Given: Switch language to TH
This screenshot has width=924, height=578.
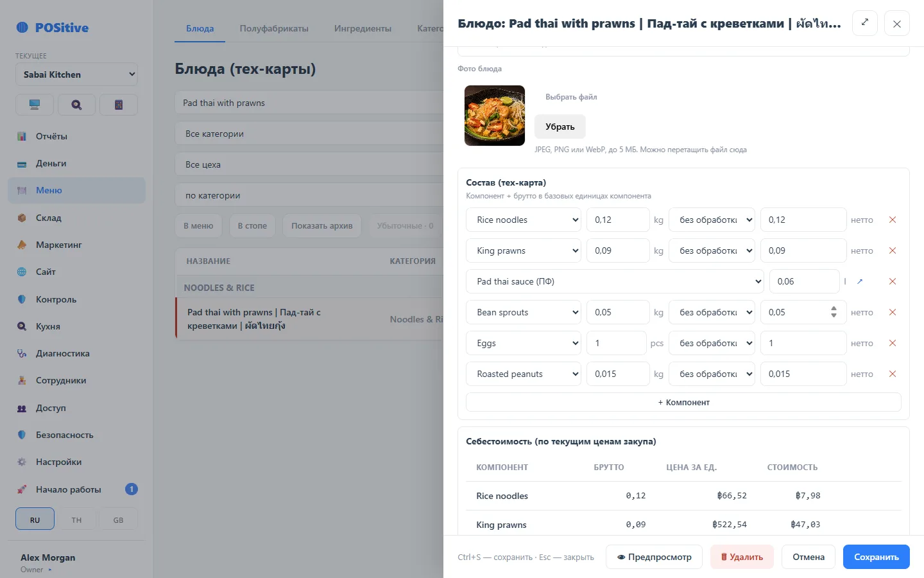Looking at the screenshot, I should point(76,520).
